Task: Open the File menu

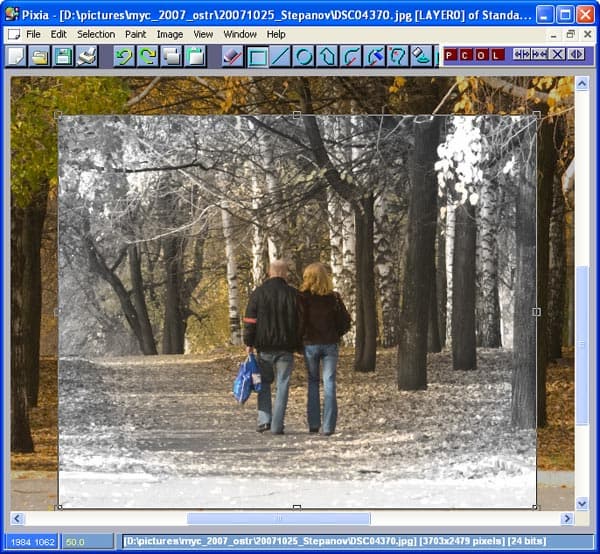Action: [x=33, y=34]
